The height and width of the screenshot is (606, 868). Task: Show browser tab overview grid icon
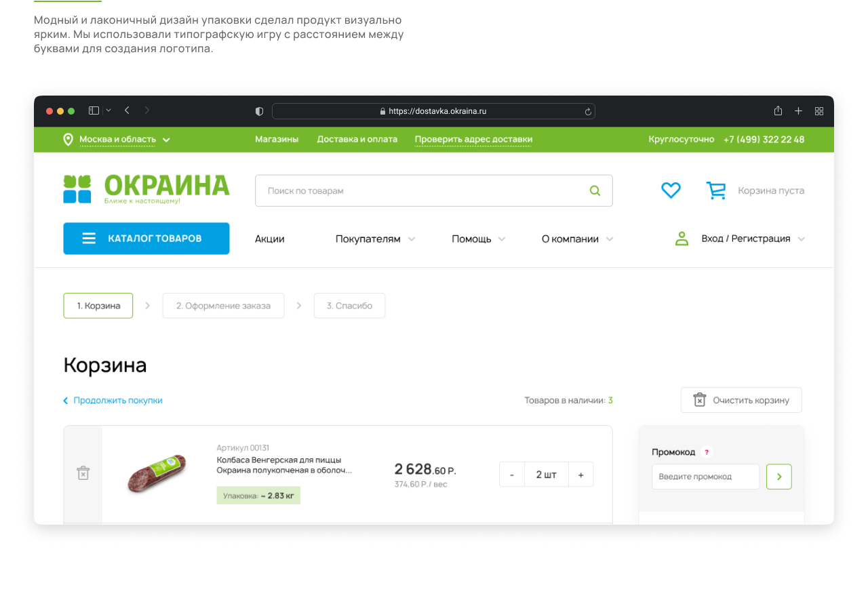[818, 110]
